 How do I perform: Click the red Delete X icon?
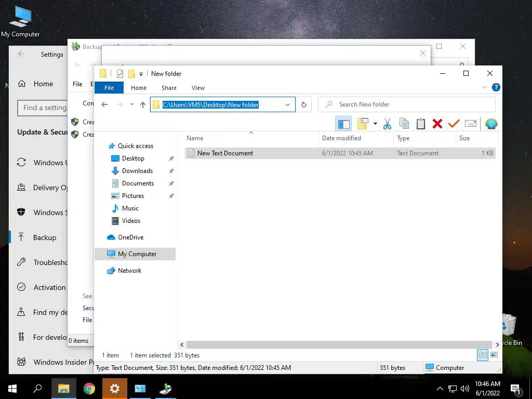point(437,124)
